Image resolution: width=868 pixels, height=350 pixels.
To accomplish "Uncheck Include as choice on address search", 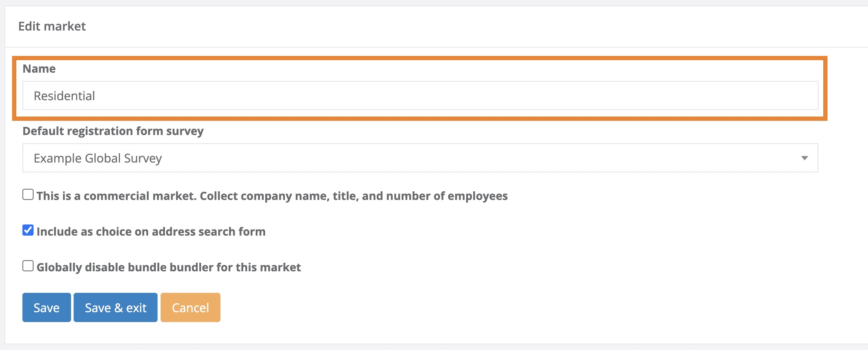I will [x=28, y=230].
